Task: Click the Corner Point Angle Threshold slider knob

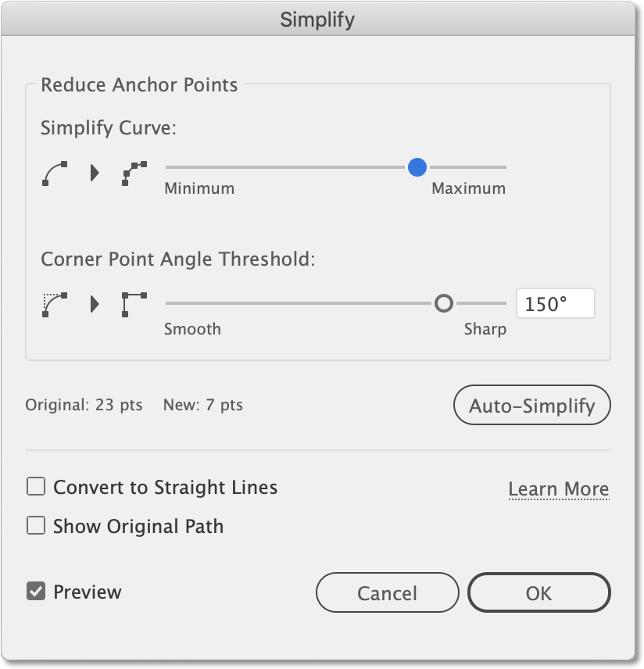Action: pos(444,303)
